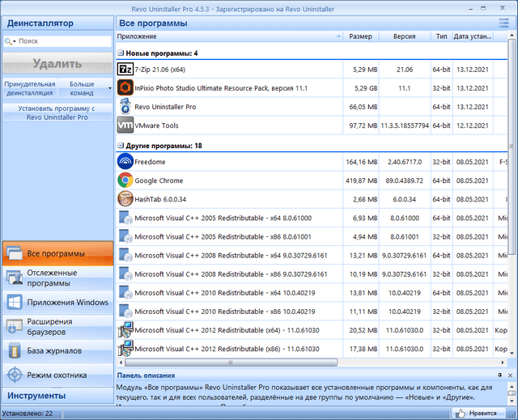Viewport: 518px width, 420px height.
Task: Pin the description panel
Action: click(x=500, y=375)
